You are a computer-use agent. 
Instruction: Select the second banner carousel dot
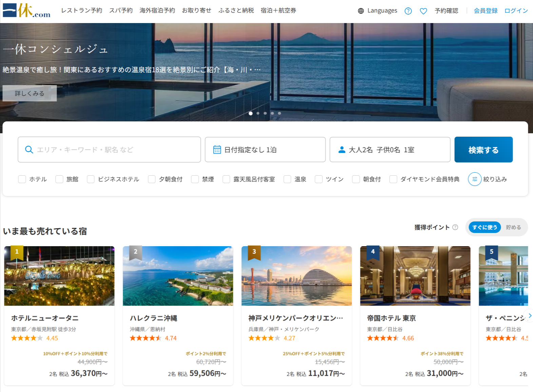(x=258, y=113)
